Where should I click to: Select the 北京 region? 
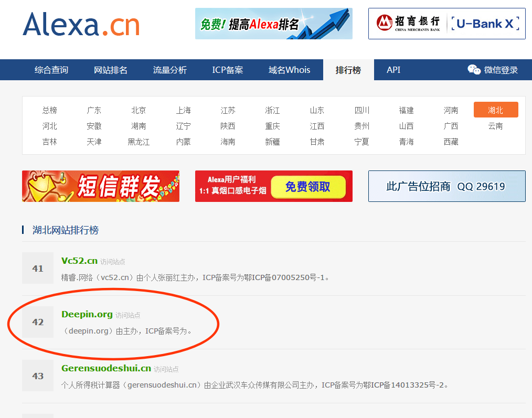139,110
